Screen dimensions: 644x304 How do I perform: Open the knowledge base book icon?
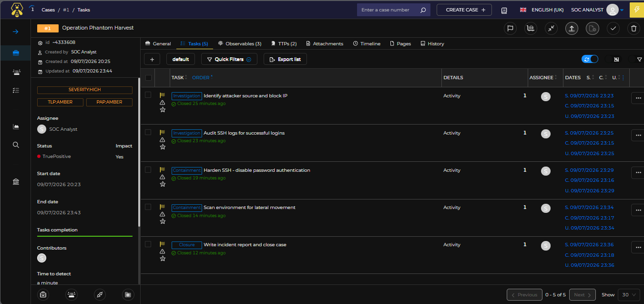(504, 10)
